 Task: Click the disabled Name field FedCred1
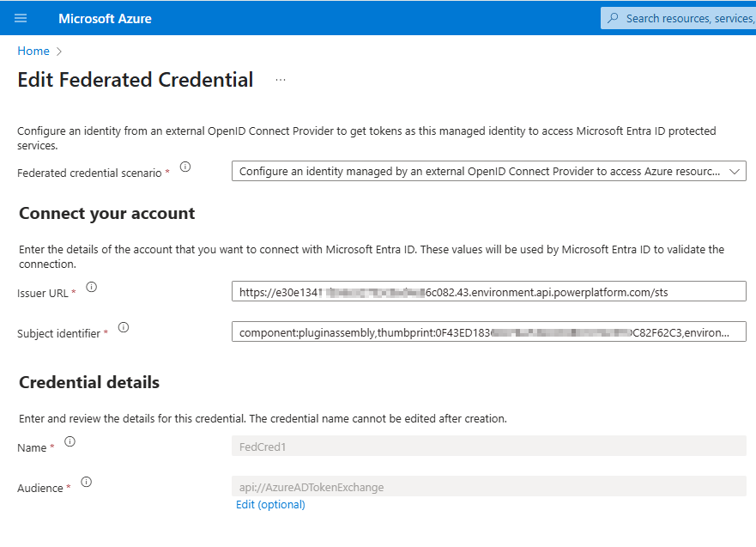(x=489, y=447)
